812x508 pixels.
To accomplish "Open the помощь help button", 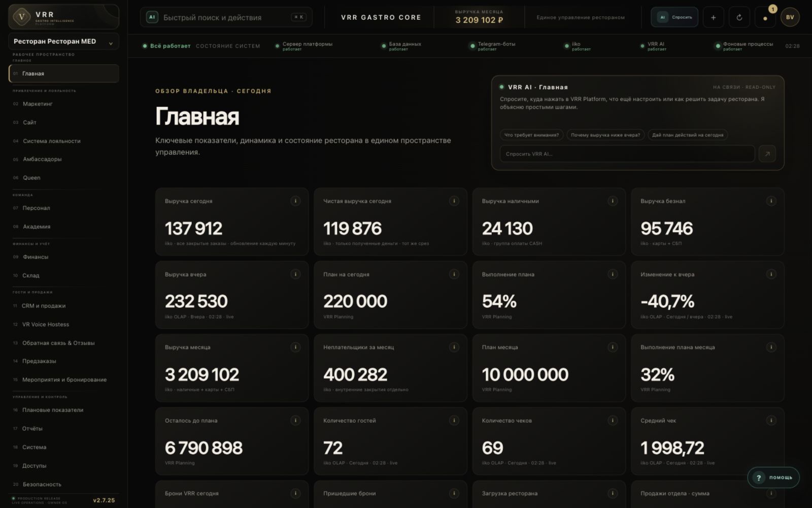I will coord(773,478).
